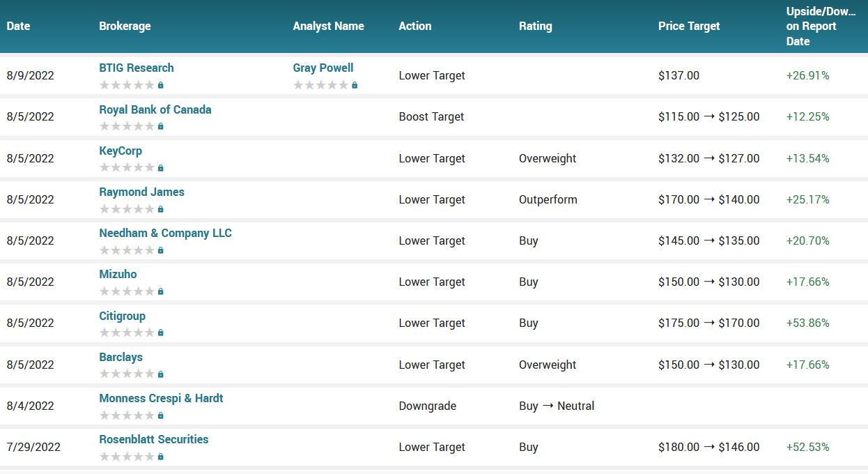868x474 pixels.
Task: Click star rating under Monness Crespi & Hardt
Action: [127, 415]
